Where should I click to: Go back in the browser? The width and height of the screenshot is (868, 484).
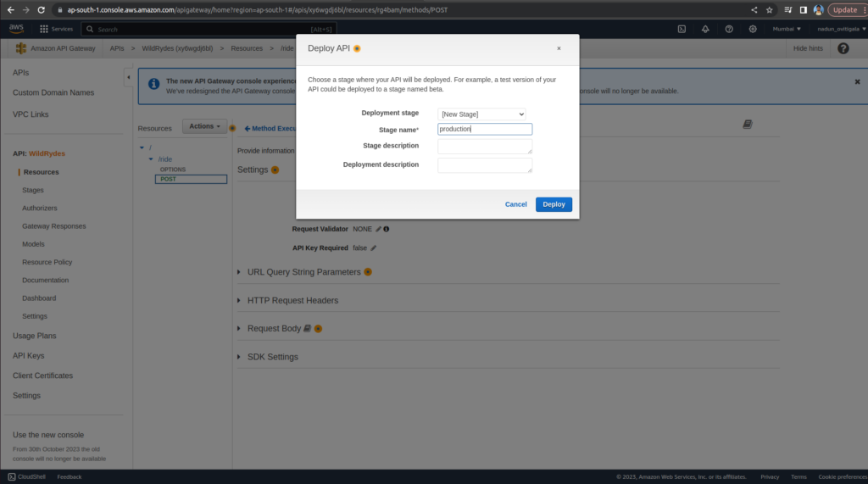pyautogui.click(x=10, y=10)
